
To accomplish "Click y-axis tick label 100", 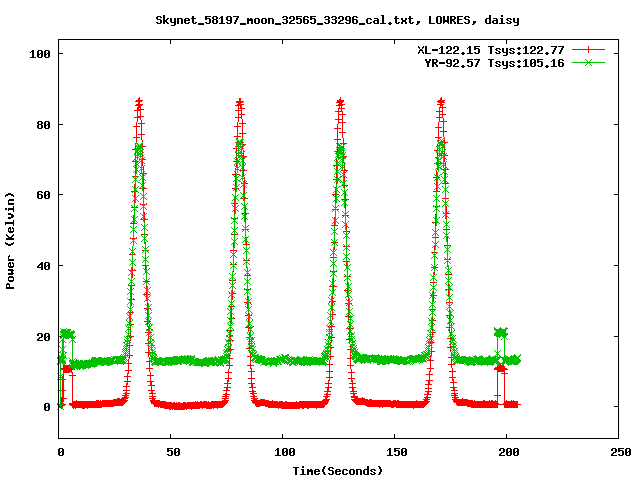I will point(40,54).
